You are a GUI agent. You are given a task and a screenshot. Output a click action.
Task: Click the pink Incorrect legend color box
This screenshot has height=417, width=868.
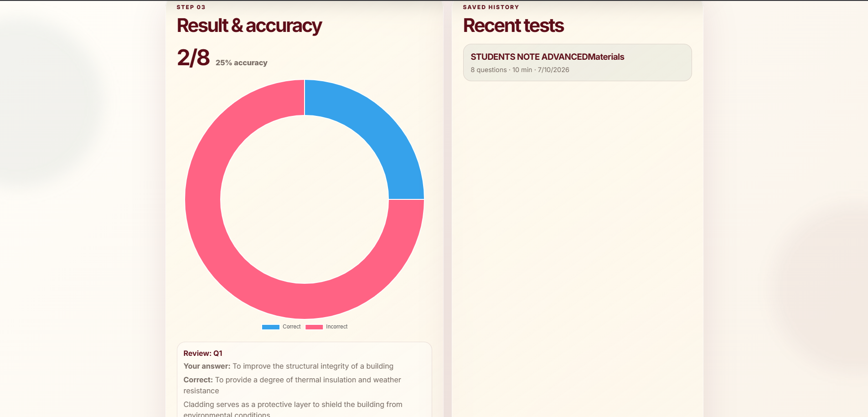tap(314, 327)
